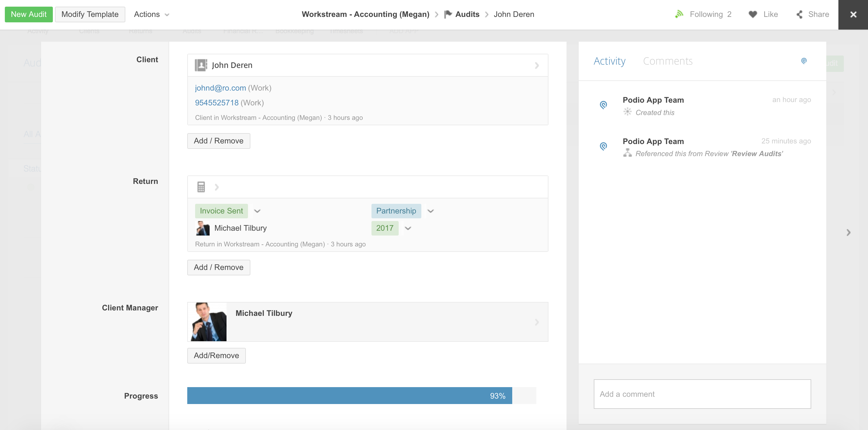Click the John Deren contact card icon
Image resolution: width=868 pixels, height=430 pixels.
tap(201, 65)
